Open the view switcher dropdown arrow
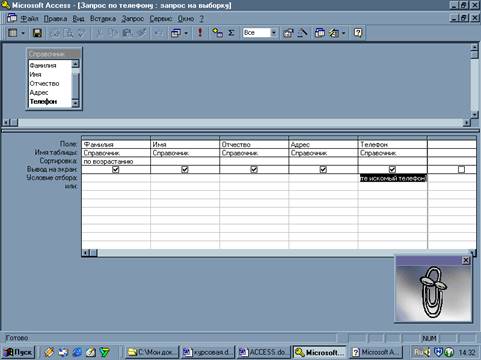 pyautogui.click(x=23, y=33)
